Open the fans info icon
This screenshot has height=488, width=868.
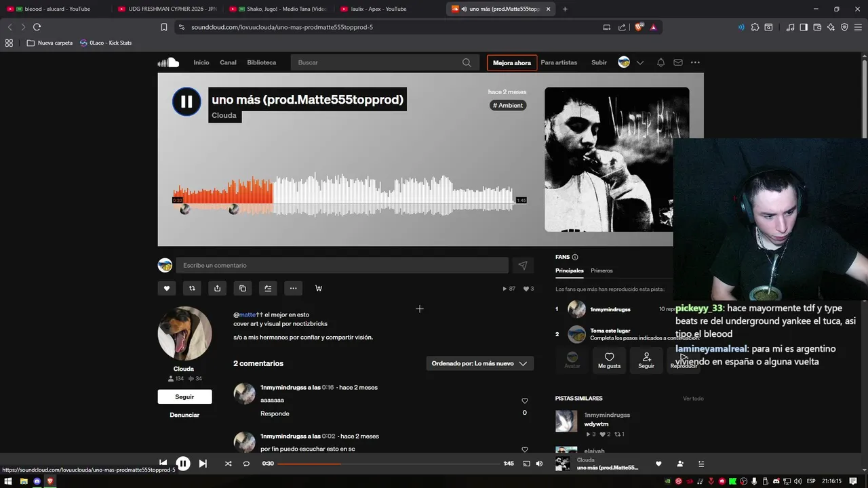[x=575, y=257]
